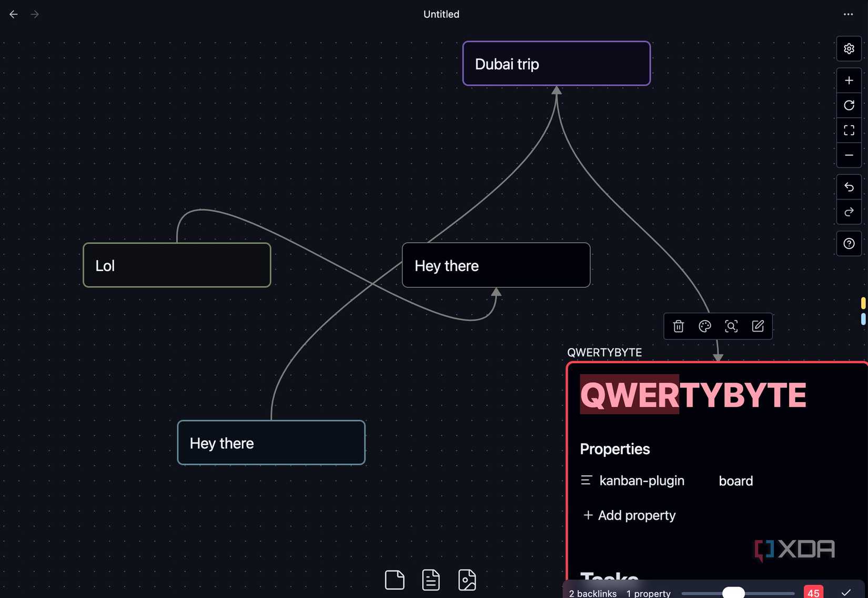This screenshot has width=868, height=598.
Task: Click the checkmark icon in status bar
Action: coord(846,593)
